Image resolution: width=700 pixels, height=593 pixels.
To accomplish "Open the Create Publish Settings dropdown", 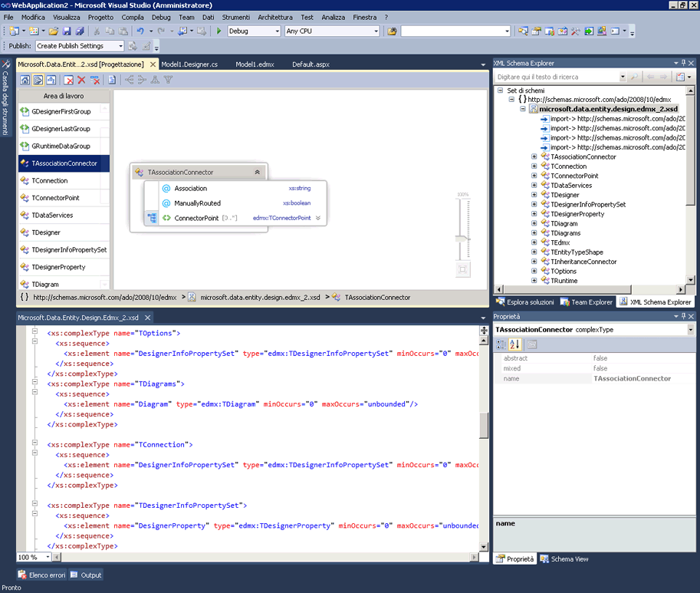I will tap(120, 45).
